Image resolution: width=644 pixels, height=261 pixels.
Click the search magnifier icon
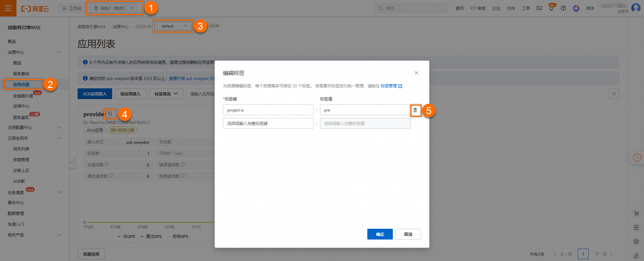click(380, 8)
